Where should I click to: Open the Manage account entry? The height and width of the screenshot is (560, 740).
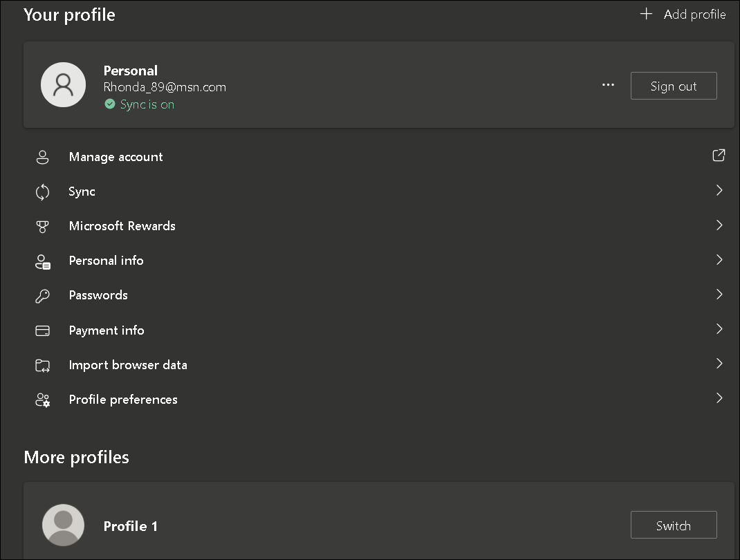coord(115,156)
